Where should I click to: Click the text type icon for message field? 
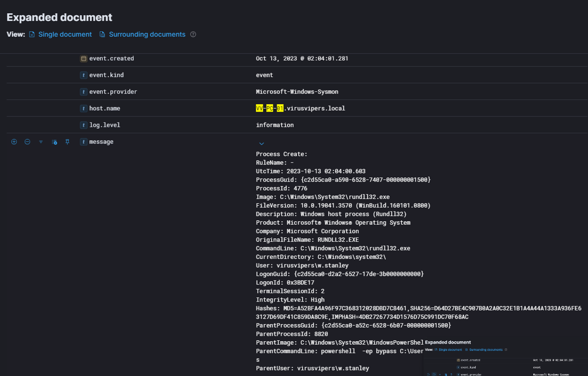pyautogui.click(x=84, y=142)
